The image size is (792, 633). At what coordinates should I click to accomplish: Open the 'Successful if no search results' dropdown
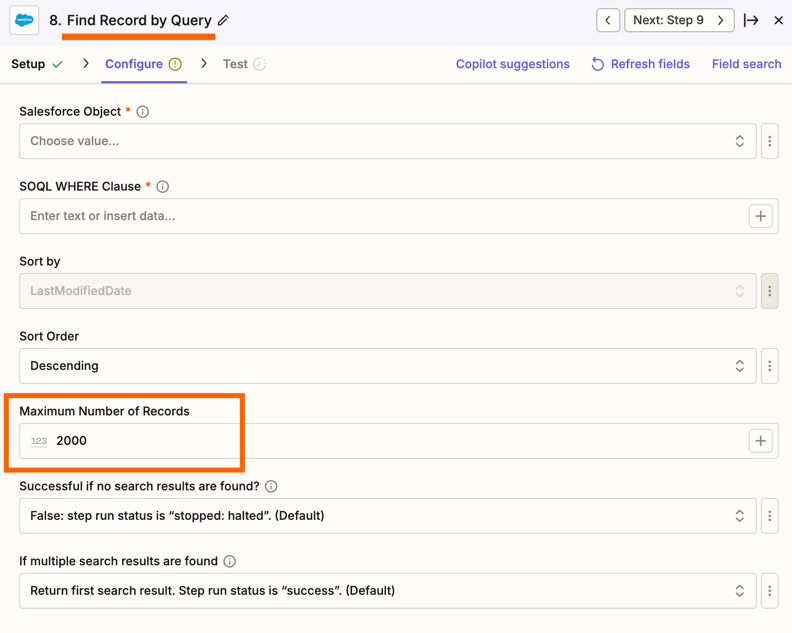(x=387, y=516)
